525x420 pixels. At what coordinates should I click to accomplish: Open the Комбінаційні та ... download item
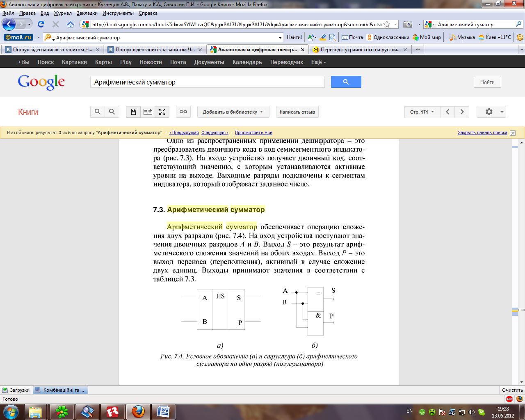pyautogui.click(x=60, y=390)
